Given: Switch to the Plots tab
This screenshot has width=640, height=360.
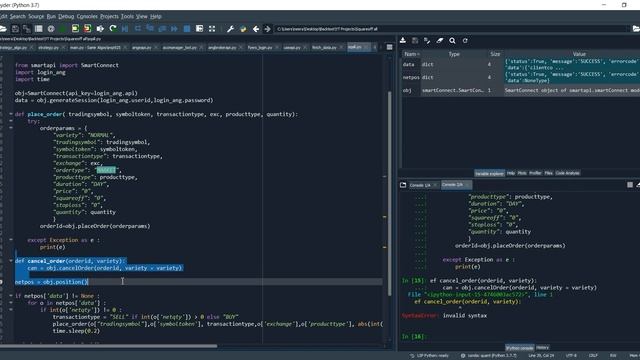Looking at the screenshot, I should tap(522, 173).
